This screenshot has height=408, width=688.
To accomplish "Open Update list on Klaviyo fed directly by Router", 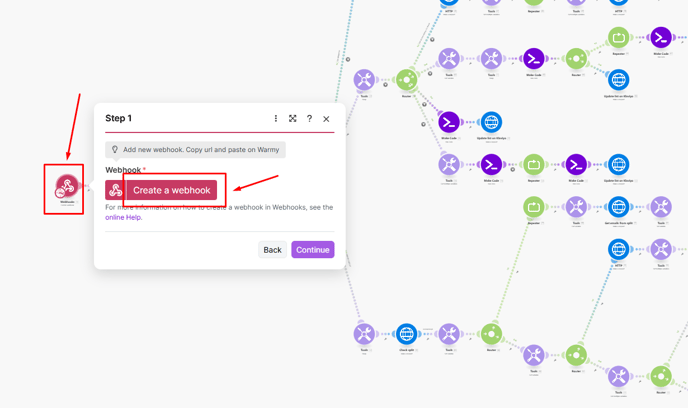I will tap(619, 80).
